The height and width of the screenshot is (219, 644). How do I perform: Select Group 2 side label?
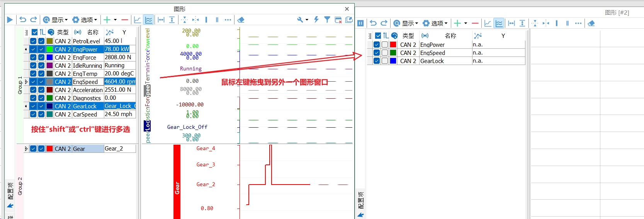click(x=20, y=186)
